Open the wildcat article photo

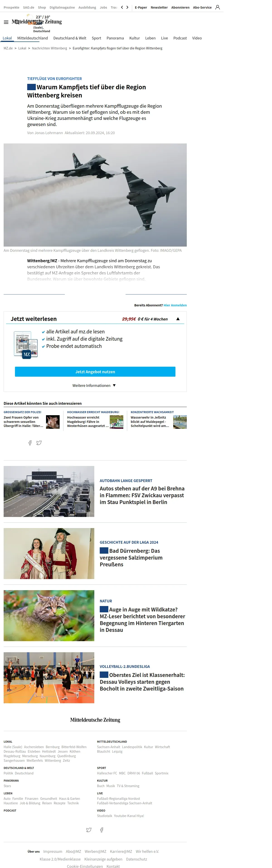pyautogui.click(x=49, y=616)
